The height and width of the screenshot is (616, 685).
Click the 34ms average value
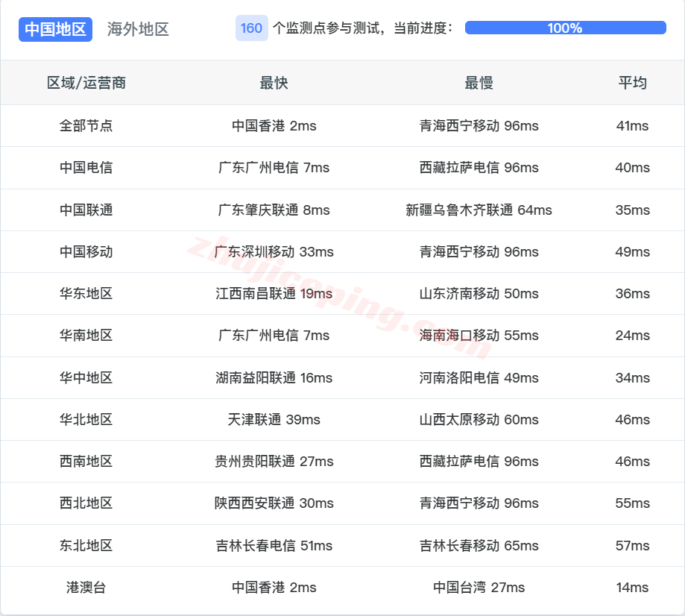coord(632,378)
